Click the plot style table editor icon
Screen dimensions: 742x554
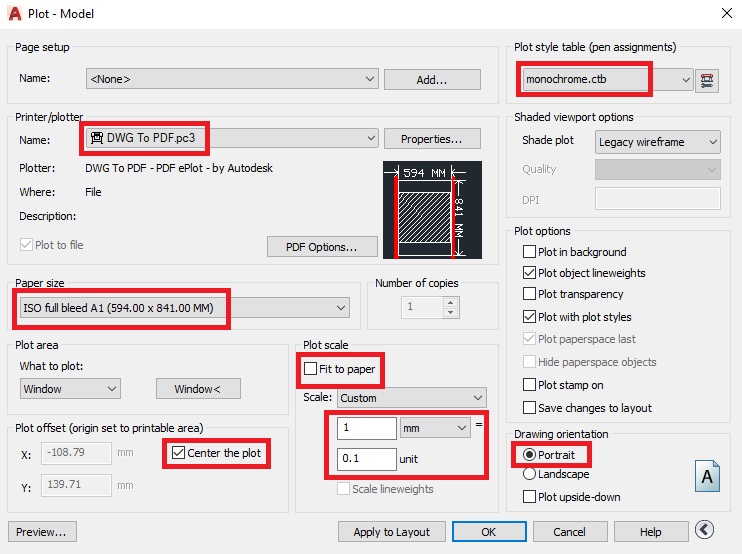(710, 80)
